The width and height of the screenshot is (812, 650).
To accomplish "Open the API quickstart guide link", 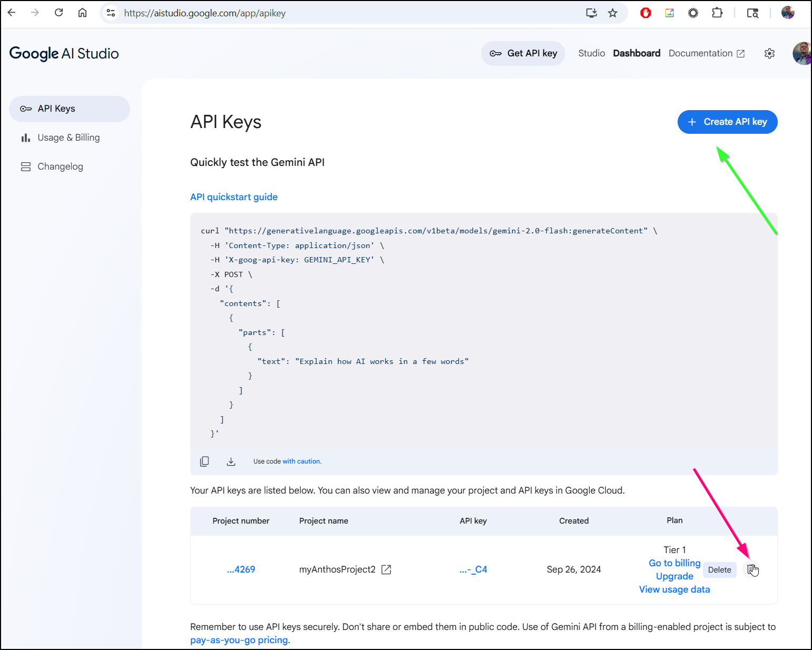I will point(233,197).
